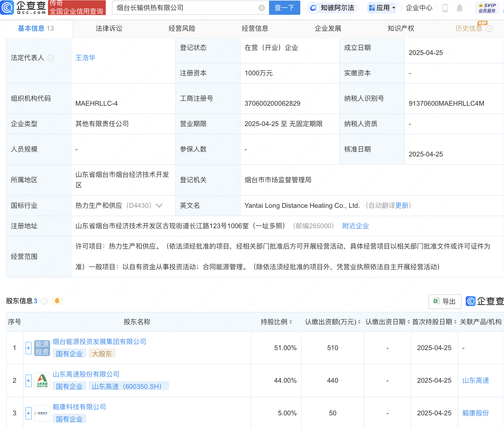
Task: Clear the search box text
Action: [x=261, y=8]
